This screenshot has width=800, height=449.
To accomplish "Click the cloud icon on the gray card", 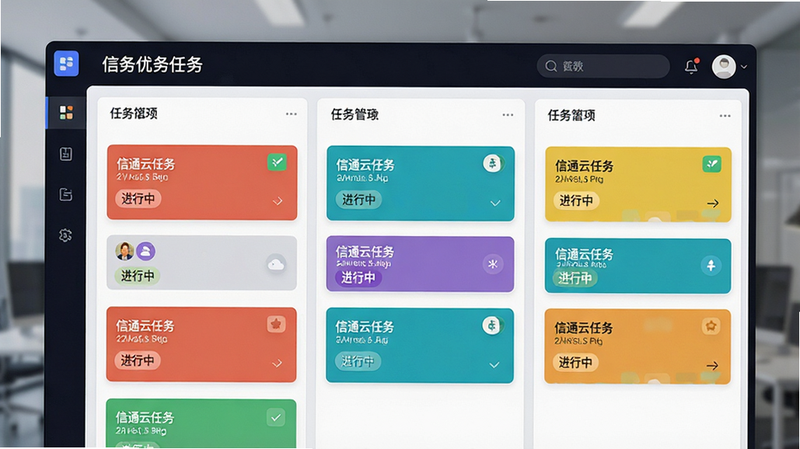I will (276, 264).
